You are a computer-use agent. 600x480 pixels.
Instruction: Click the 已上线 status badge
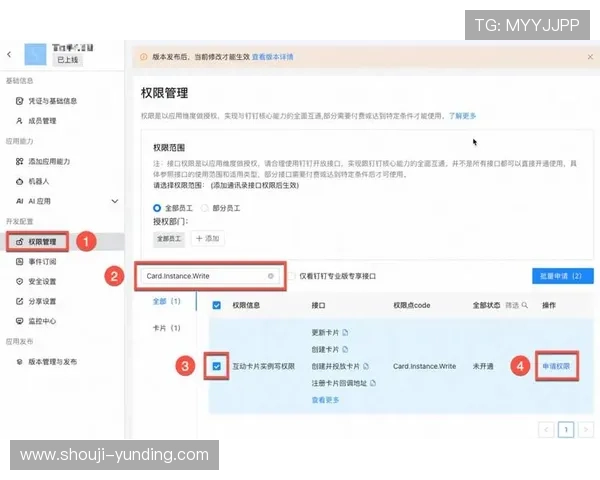tap(68, 60)
